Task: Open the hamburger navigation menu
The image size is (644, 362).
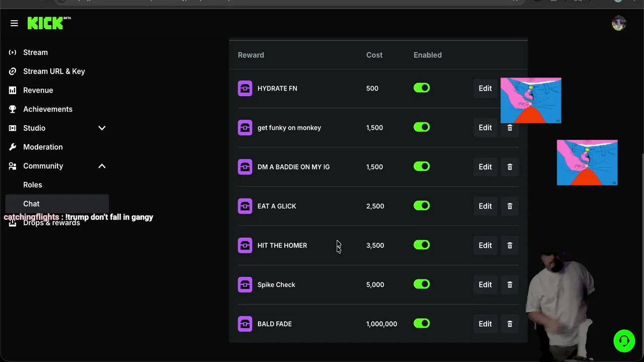Action: pos(14,23)
